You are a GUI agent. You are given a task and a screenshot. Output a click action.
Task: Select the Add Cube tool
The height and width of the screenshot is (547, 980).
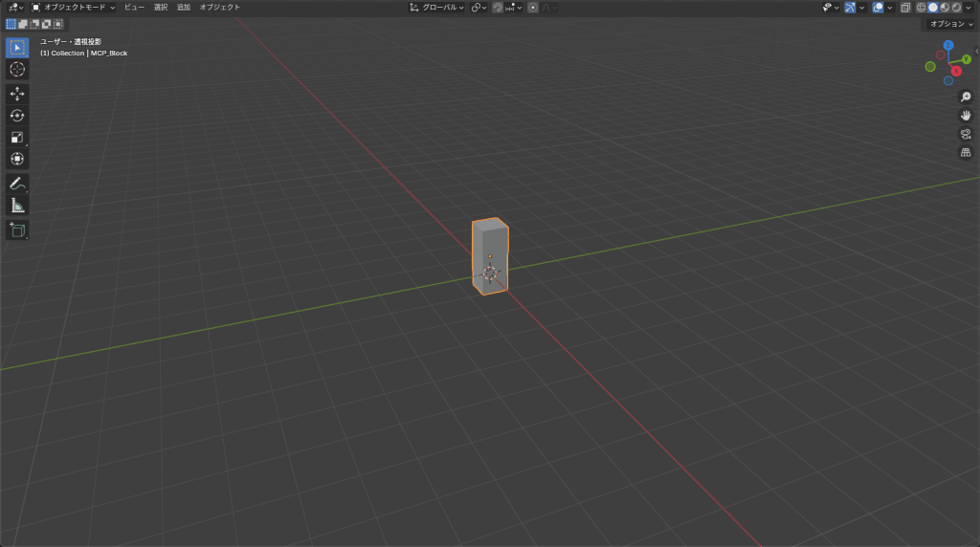coord(17,230)
